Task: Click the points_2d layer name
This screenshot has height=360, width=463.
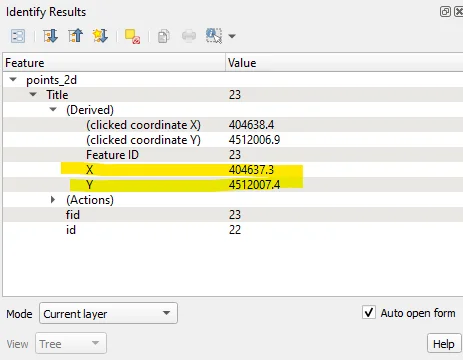Action: pyautogui.click(x=51, y=80)
